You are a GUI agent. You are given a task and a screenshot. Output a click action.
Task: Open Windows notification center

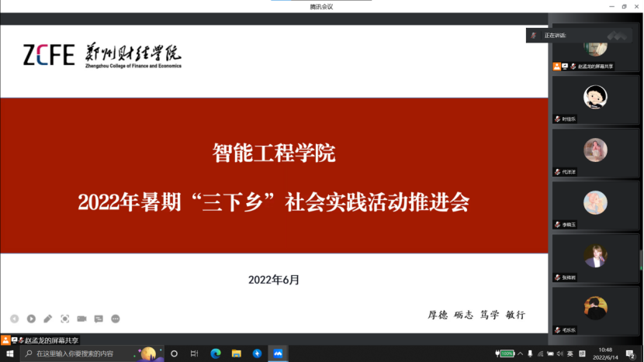point(631,353)
